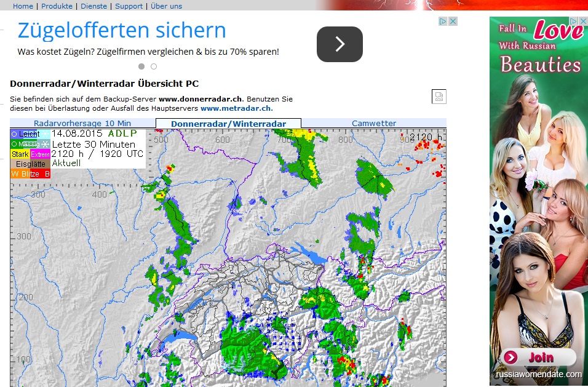
Task: Click the green Mässig legend swatch
Action: click(x=25, y=144)
